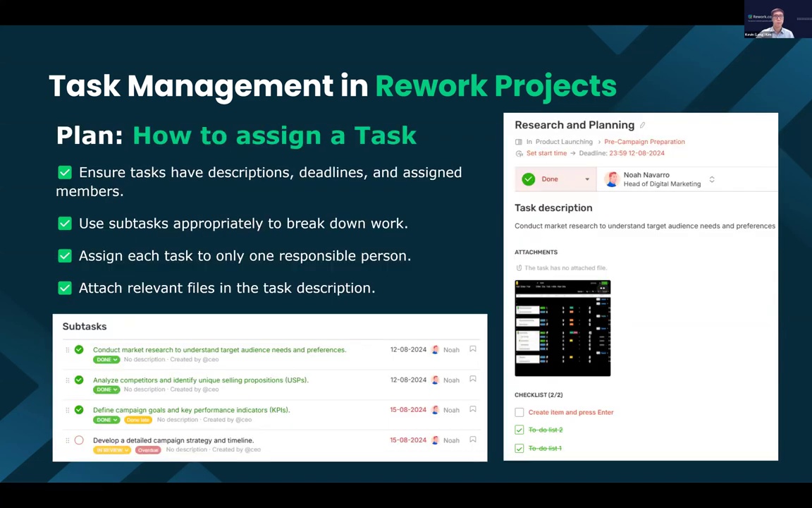Image resolution: width=812 pixels, height=508 pixels.
Task: Click the presenter webcam thumbnail
Action: tap(778, 18)
